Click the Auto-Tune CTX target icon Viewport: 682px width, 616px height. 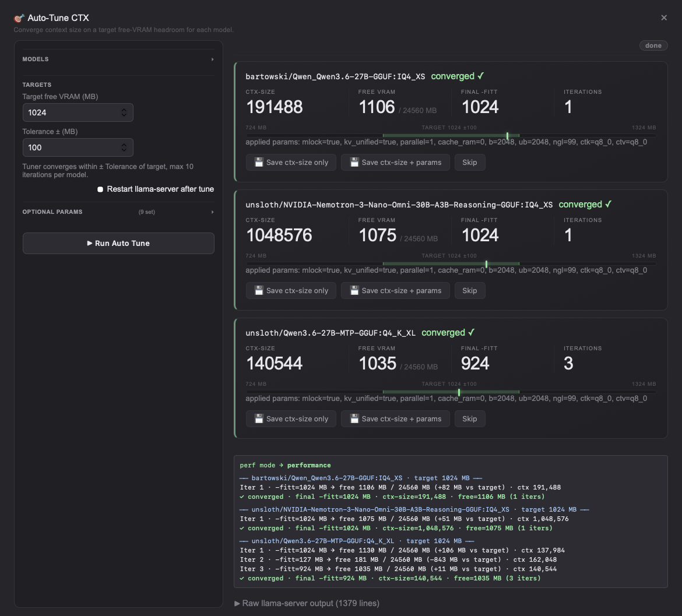pos(19,18)
